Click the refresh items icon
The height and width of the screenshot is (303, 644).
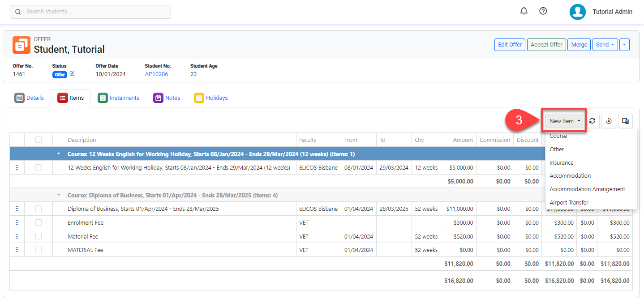tap(592, 121)
